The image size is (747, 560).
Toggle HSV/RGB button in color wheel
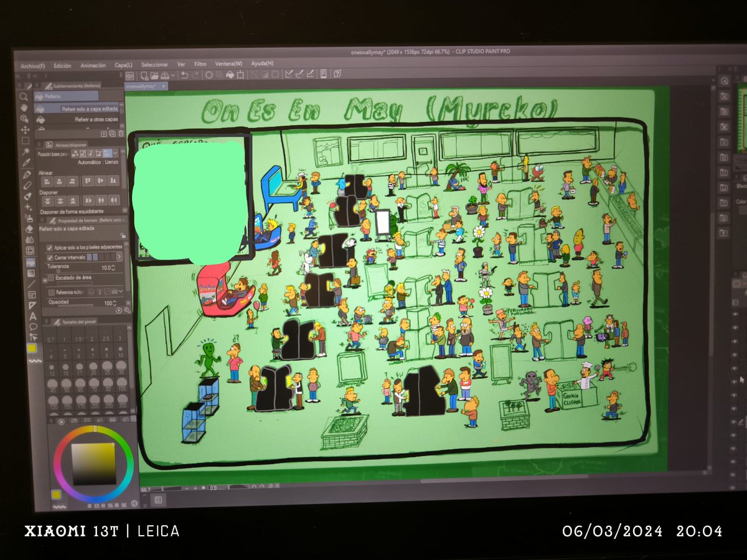click(135, 502)
